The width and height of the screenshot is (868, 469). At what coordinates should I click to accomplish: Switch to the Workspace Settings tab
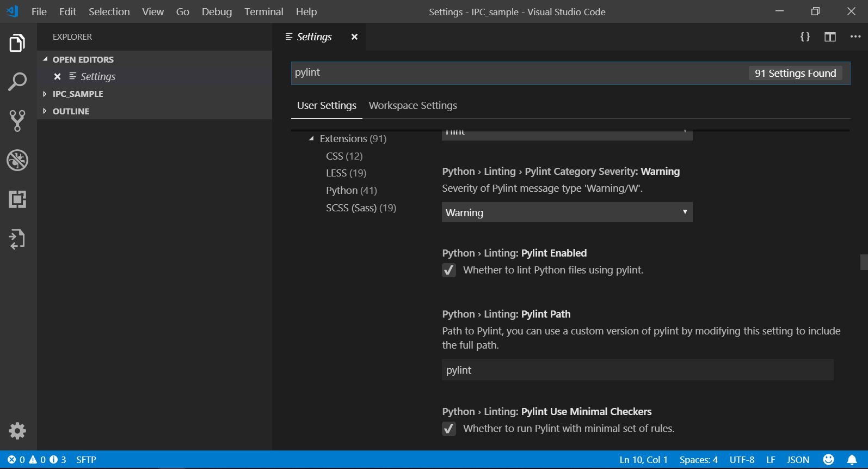(413, 106)
